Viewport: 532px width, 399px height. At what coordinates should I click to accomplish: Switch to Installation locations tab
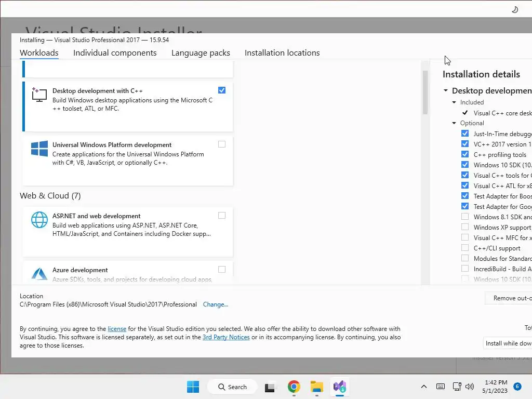pos(282,53)
